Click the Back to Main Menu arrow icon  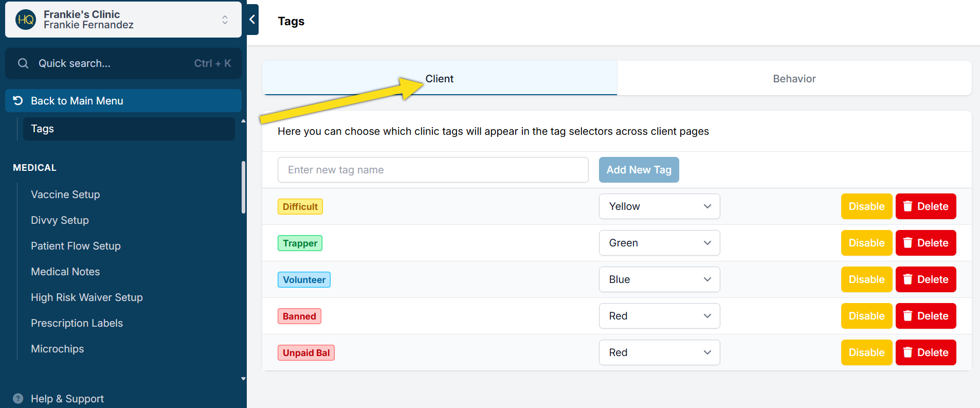tap(18, 101)
